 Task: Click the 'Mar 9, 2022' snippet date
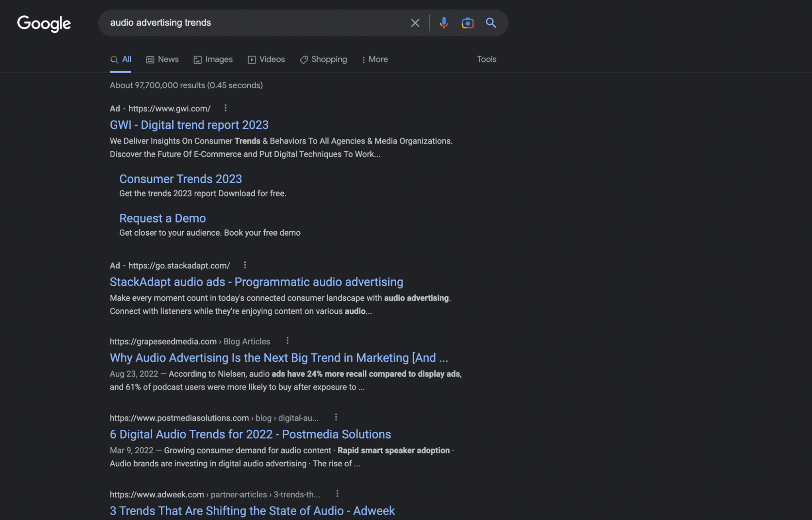click(x=132, y=450)
